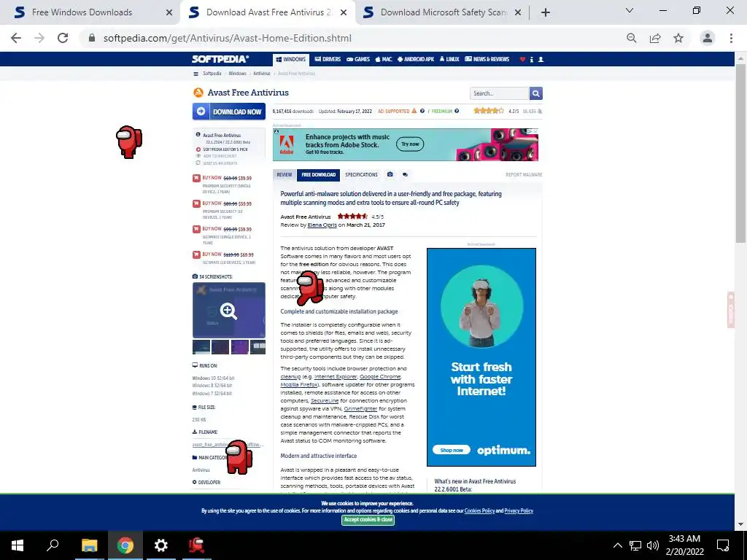This screenshot has height=560, width=747.
Task: Open the hamburger menu beside breadcrumbs
Action: [x=196, y=74]
